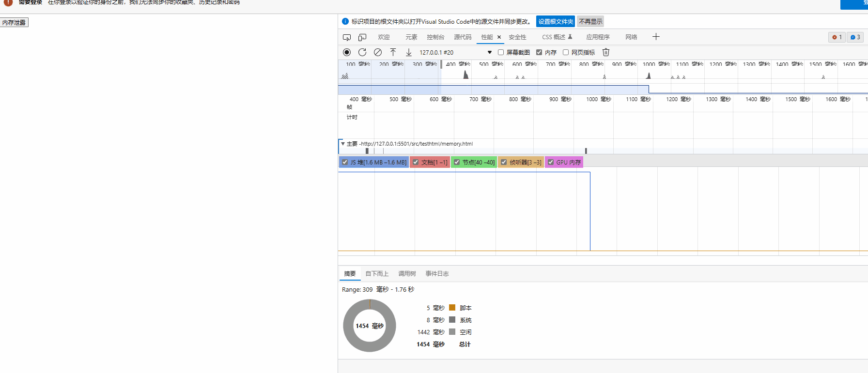The image size is (868, 373).
Task: Open the 安全性 tab
Action: point(517,37)
